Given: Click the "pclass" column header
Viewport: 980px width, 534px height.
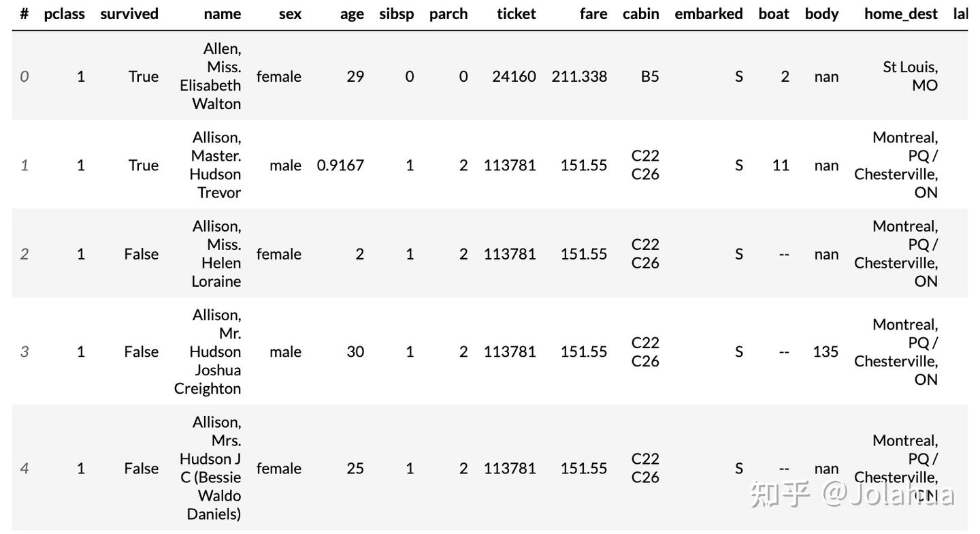Looking at the screenshot, I should [x=65, y=14].
